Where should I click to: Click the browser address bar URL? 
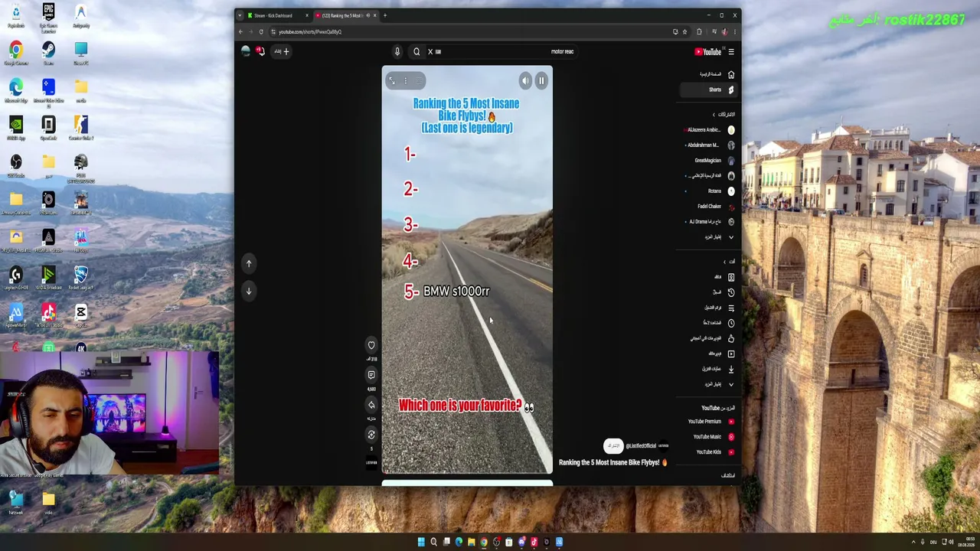(x=310, y=32)
